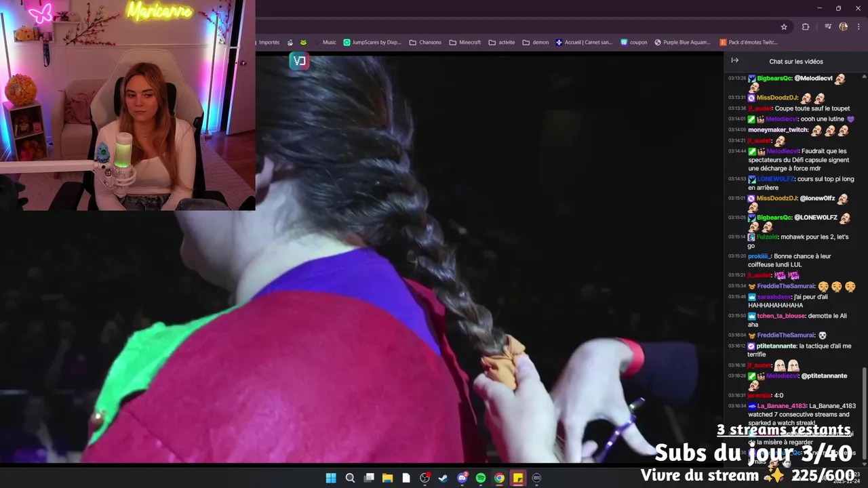This screenshot has width=868, height=488.
Task: Bookmark this page with the star icon
Action: pyautogui.click(x=784, y=26)
